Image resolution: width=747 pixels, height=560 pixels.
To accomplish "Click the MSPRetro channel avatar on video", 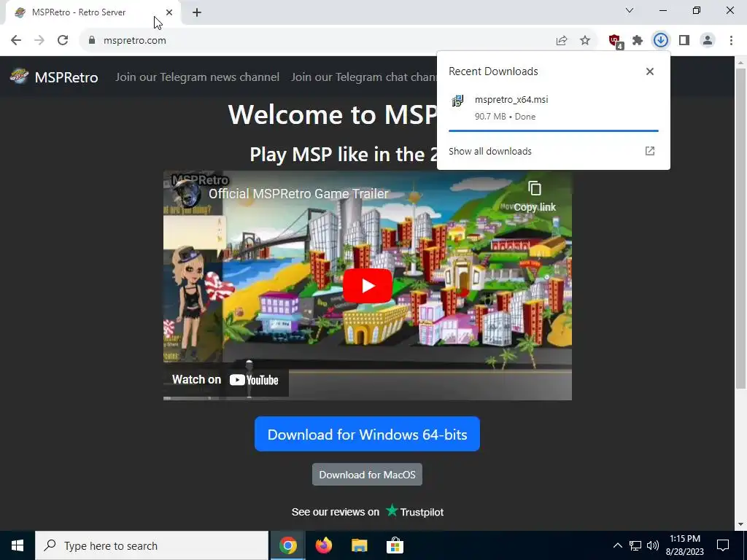I will click(x=186, y=193).
